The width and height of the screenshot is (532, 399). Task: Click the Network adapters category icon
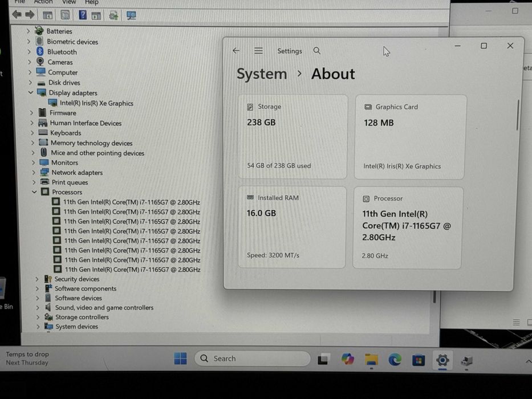coord(44,172)
